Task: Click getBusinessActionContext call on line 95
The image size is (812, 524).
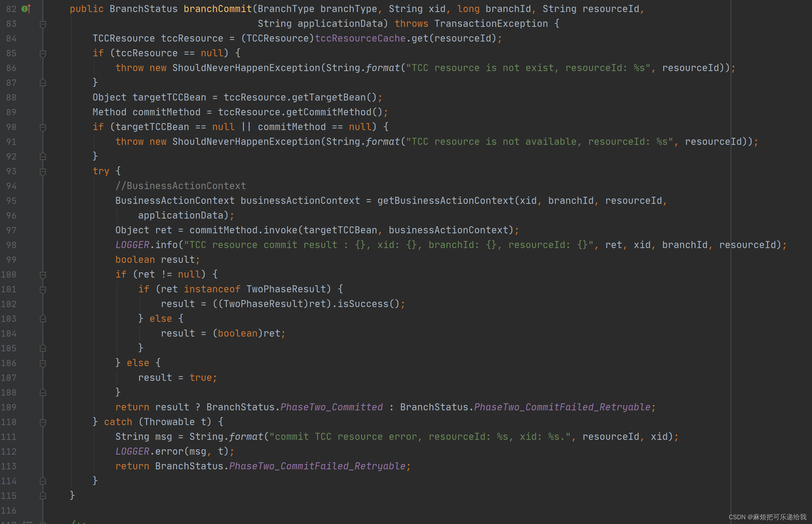Action: pyautogui.click(x=445, y=201)
